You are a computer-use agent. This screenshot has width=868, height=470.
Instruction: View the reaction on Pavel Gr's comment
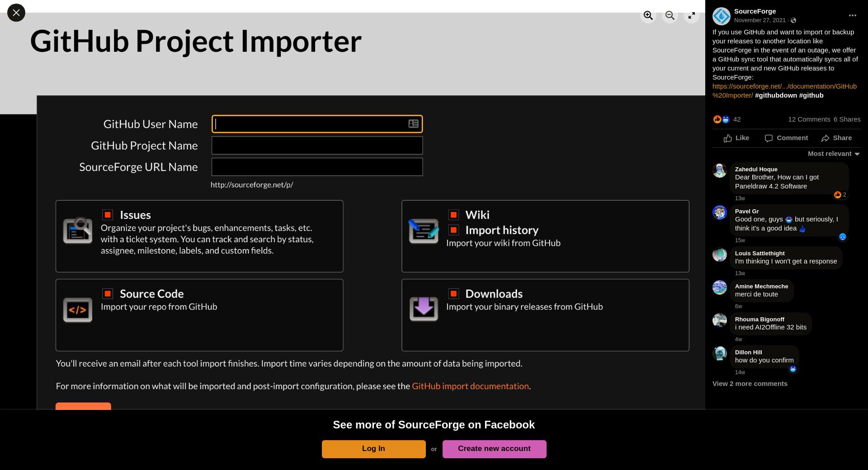click(843, 237)
